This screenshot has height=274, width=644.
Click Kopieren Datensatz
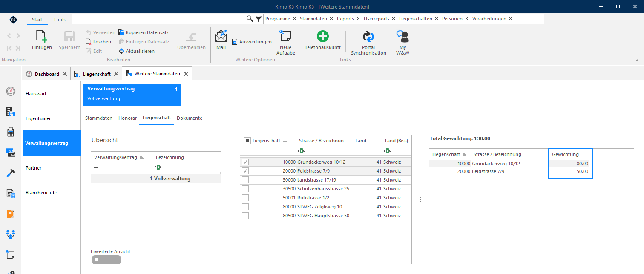click(x=144, y=32)
